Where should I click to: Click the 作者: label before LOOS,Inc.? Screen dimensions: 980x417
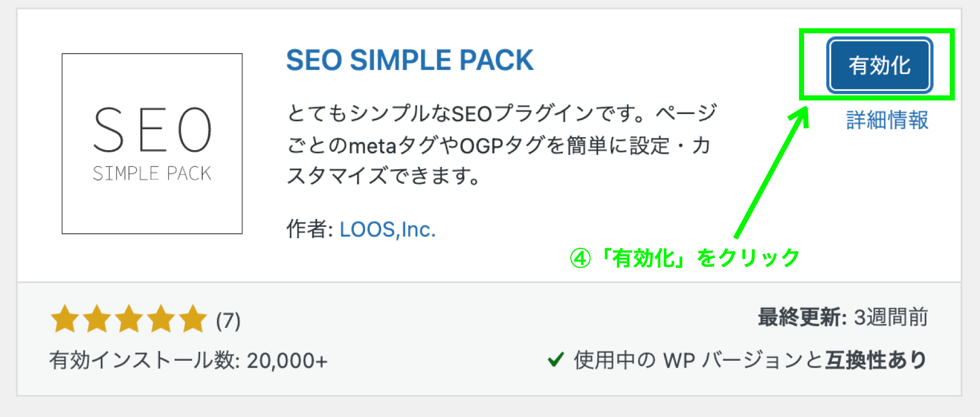tap(309, 228)
